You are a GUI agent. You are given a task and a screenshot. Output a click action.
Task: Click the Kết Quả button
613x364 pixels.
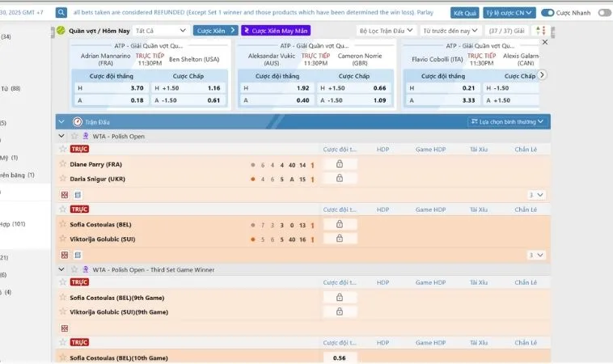(464, 13)
